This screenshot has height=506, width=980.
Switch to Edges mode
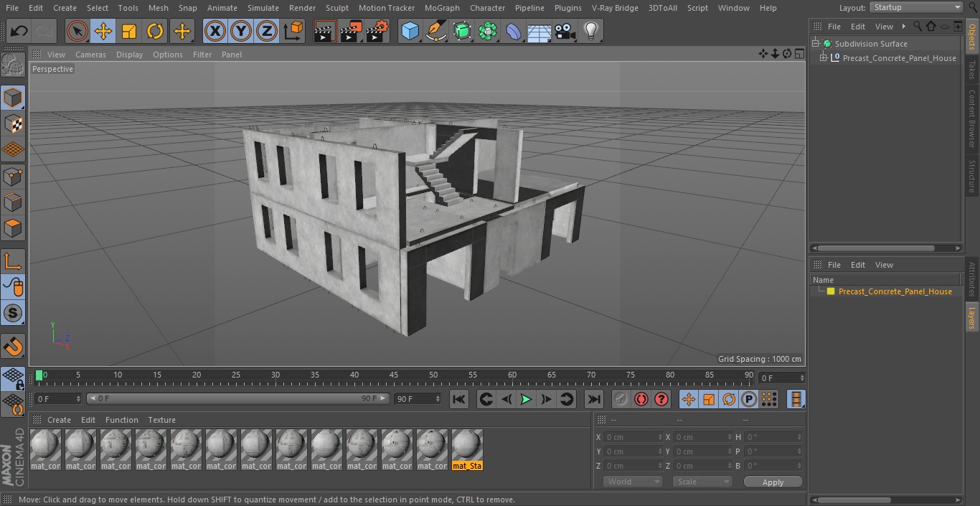(13, 202)
